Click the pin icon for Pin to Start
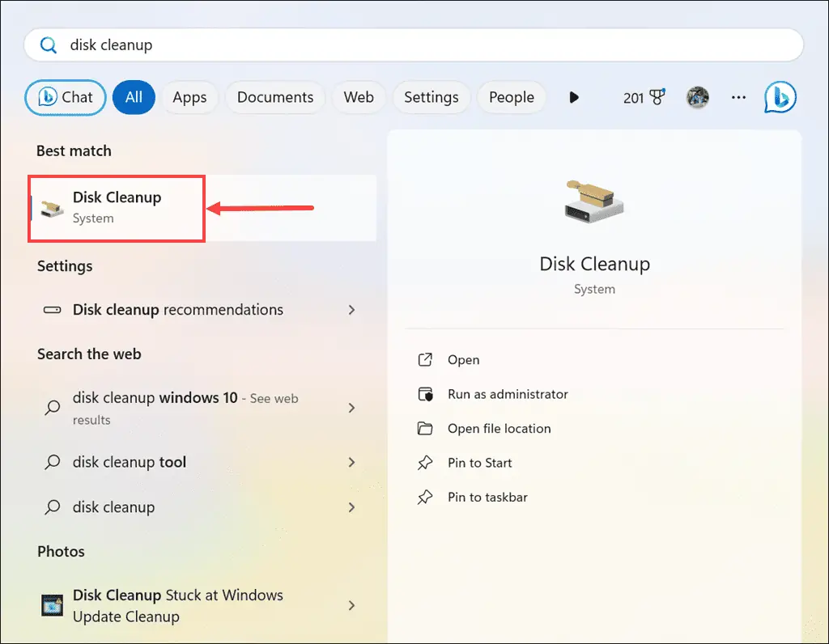Viewport: 829px width, 644px height. (x=425, y=463)
